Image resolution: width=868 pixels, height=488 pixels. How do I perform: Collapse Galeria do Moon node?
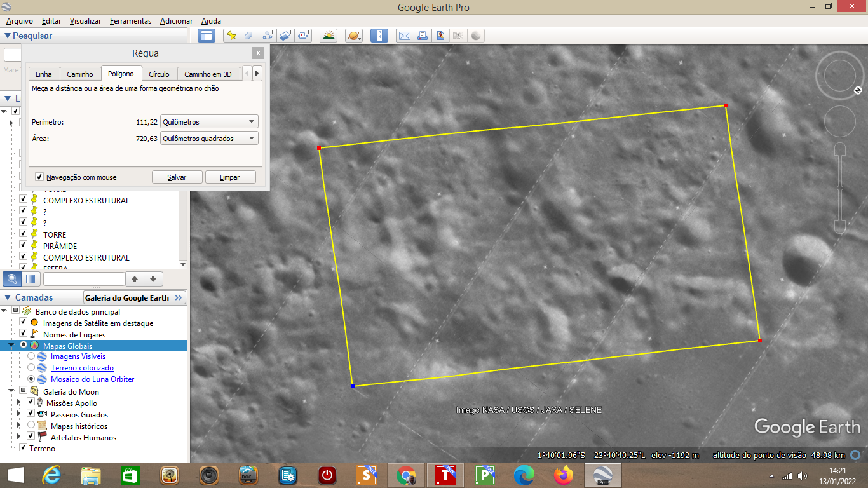click(x=11, y=391)
